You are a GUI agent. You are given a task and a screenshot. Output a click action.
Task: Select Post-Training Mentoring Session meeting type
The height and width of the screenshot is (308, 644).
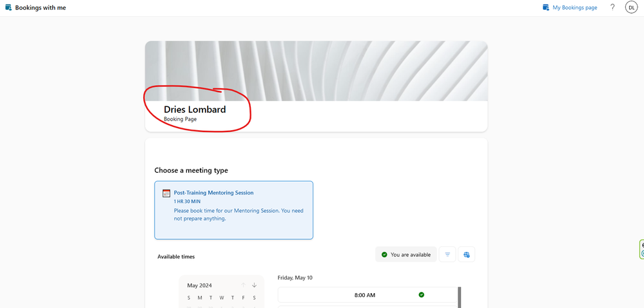(234, 210)
